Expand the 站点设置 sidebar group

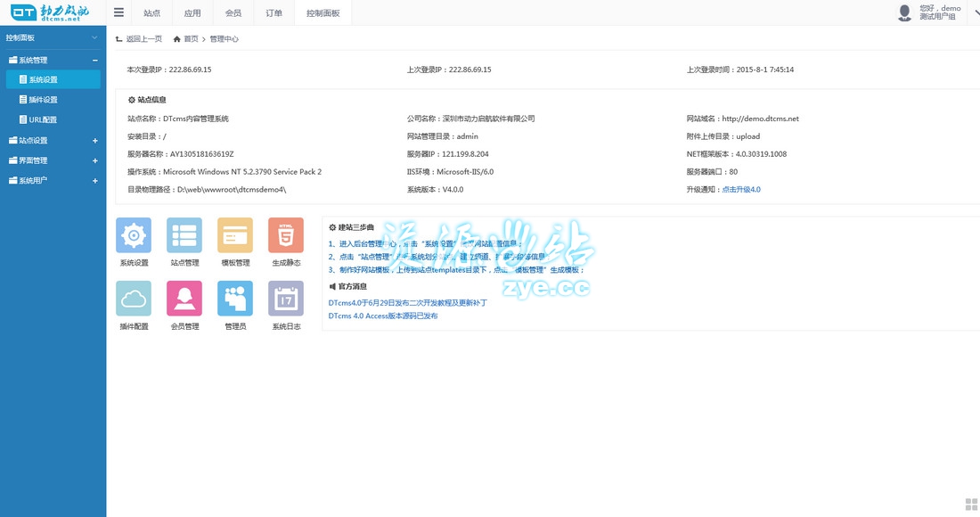95,141
